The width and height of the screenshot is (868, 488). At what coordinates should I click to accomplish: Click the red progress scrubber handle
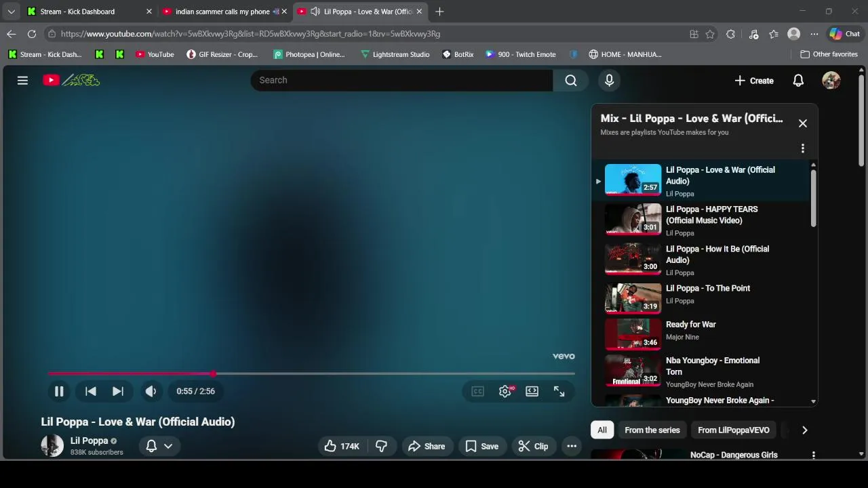coord(213,373)
